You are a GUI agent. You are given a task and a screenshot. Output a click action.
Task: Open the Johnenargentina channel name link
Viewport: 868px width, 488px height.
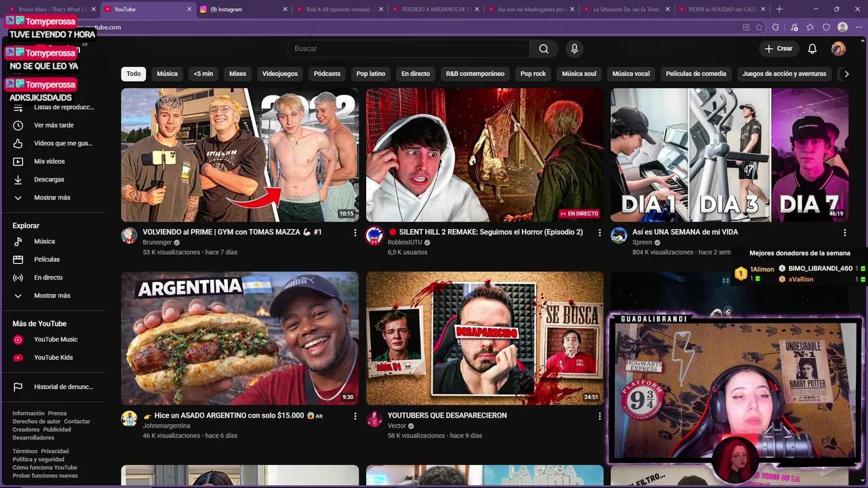click(x=166, y=426)
